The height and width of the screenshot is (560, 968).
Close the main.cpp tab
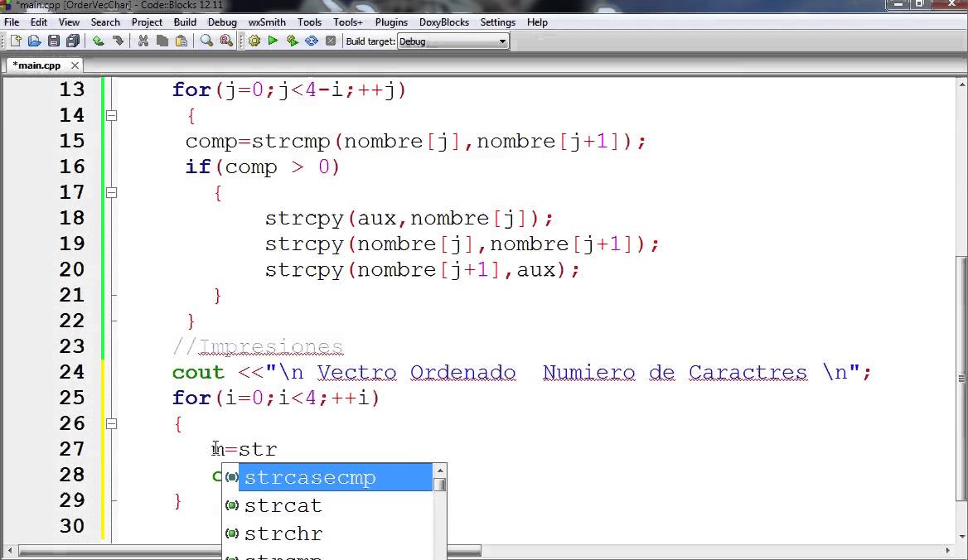point(75,65)
